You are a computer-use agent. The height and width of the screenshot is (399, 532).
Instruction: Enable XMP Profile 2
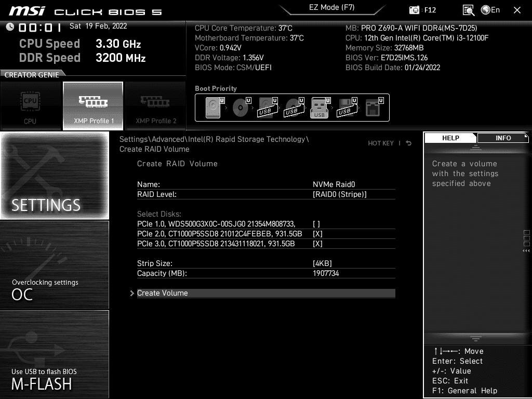156,106
